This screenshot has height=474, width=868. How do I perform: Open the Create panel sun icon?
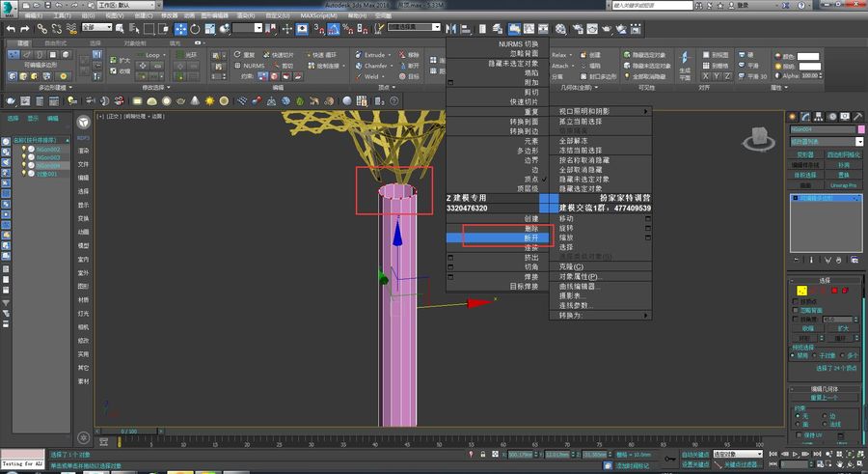point(792,117)
